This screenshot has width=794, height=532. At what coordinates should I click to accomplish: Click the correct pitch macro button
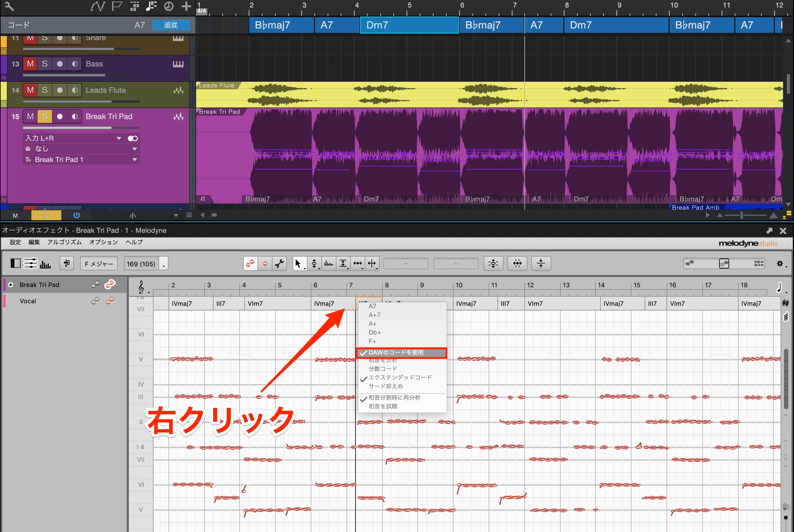coord(493,263)
